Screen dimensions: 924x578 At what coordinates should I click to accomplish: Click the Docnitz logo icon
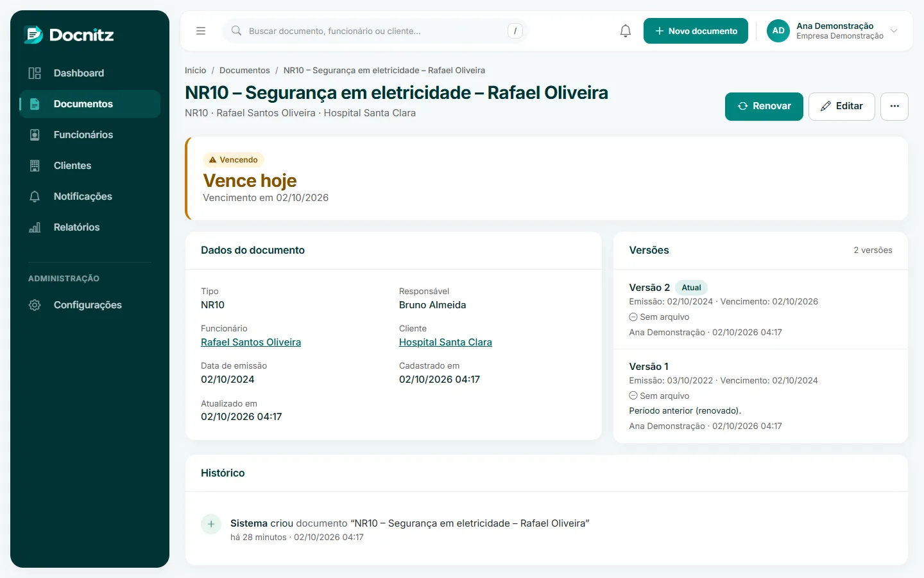tap(33, 35)
